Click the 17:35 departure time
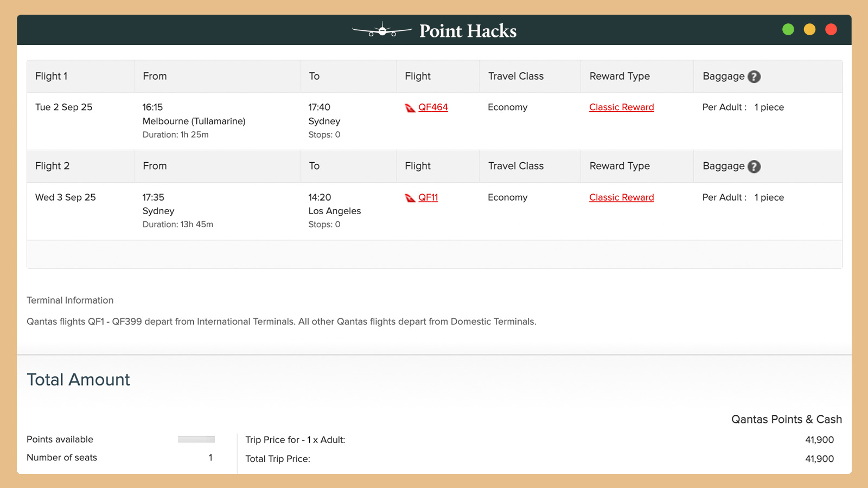 coord(154,197)
